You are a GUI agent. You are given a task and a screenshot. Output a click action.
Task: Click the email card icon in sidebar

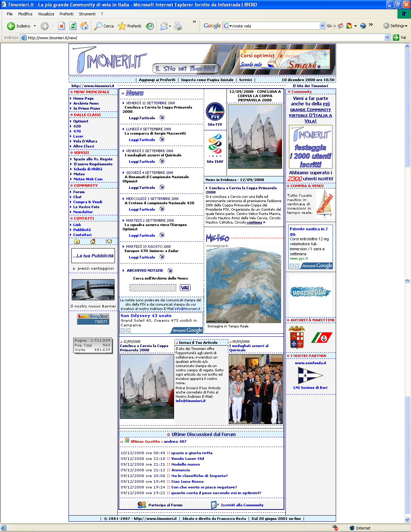pos(109,241)
